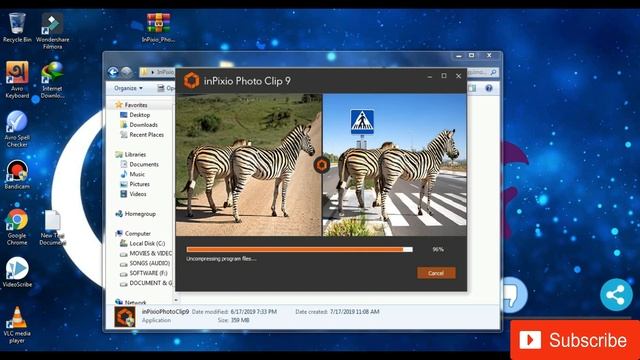Minimize the inPixio Photo Clip installer window
This screenshot has width=640, height=360.
click(x=429, y=76)
